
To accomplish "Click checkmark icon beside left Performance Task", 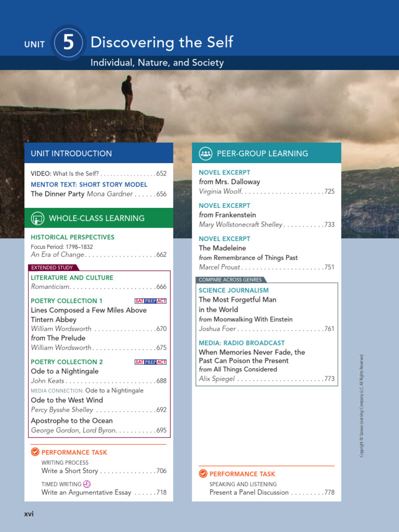I will (x=35, y=452).
